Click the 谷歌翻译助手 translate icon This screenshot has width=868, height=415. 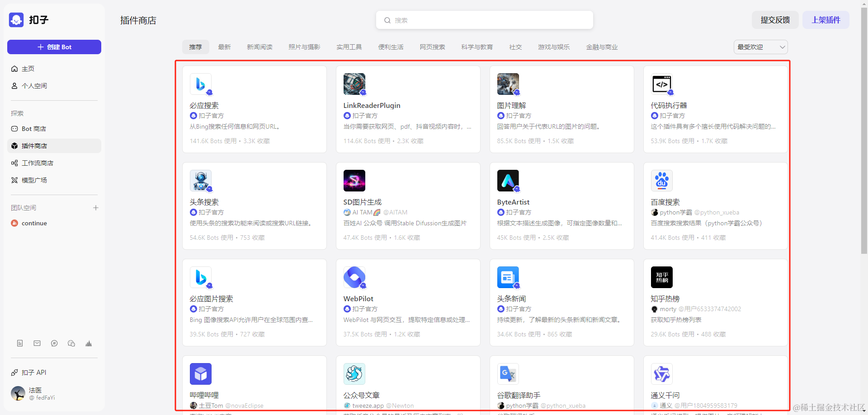coord(508,374)
